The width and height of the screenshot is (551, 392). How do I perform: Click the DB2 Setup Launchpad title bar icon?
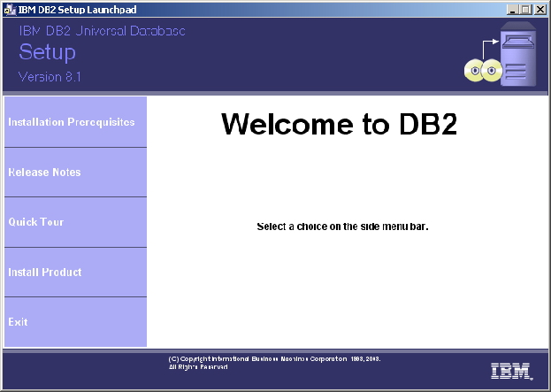point(10,10)
